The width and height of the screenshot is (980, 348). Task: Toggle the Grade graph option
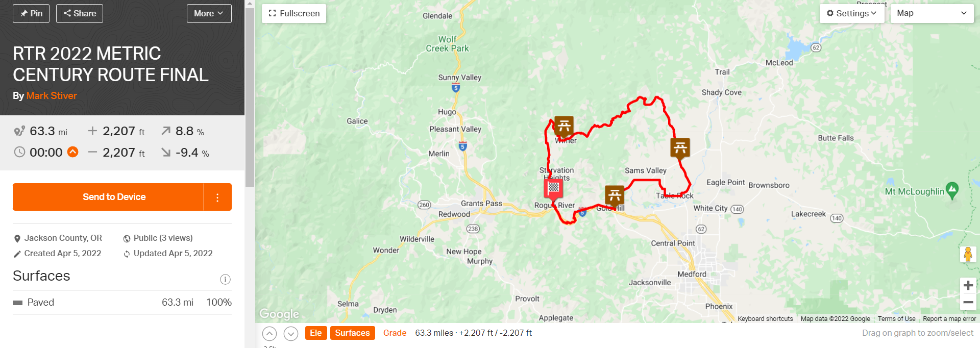point(395,333)
